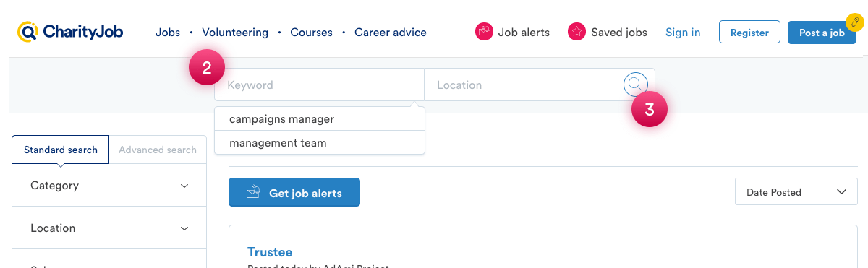Select the Standard search tab
The image size is (868, 268).
click(x=61, y=150)
